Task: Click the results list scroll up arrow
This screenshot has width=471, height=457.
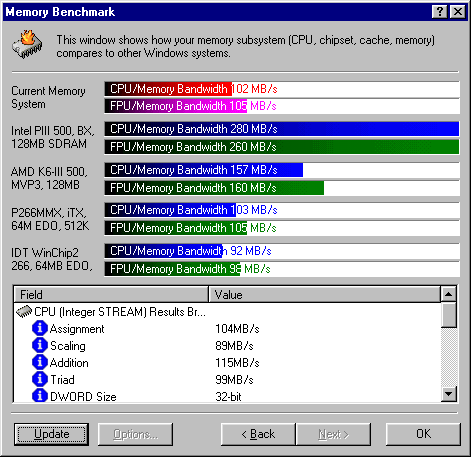Action: tap(449, 294)
